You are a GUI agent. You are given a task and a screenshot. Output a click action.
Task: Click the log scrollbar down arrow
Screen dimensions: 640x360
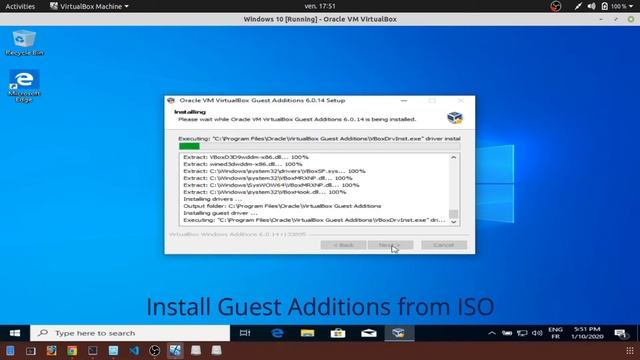(453, 222)
